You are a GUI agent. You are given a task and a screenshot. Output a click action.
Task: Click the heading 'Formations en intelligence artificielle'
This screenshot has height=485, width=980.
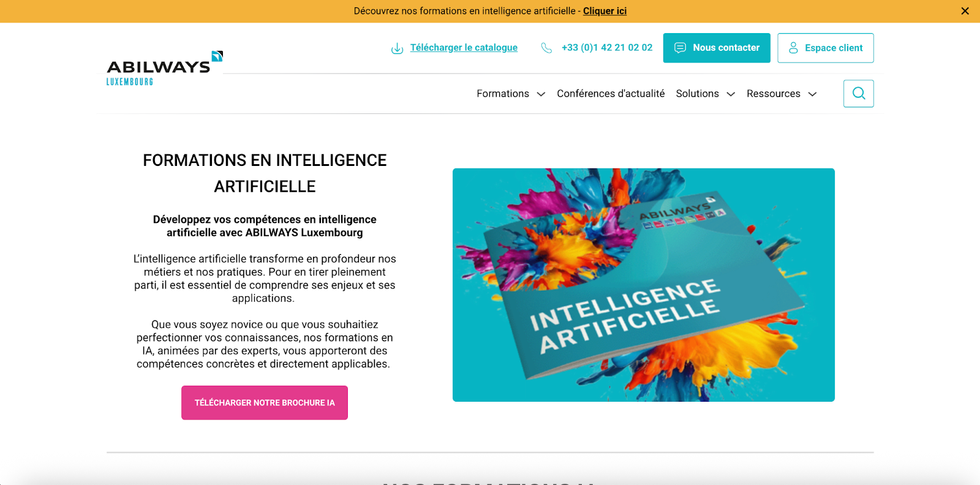click(265, 173)
